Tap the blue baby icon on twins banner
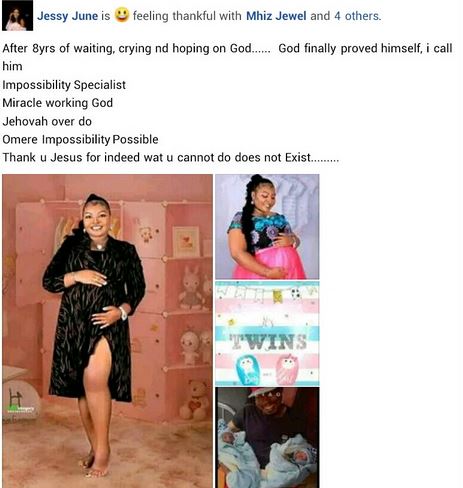The width and height of the screenshot is (463, 488). pyautogui.click(x=248, y=370)
